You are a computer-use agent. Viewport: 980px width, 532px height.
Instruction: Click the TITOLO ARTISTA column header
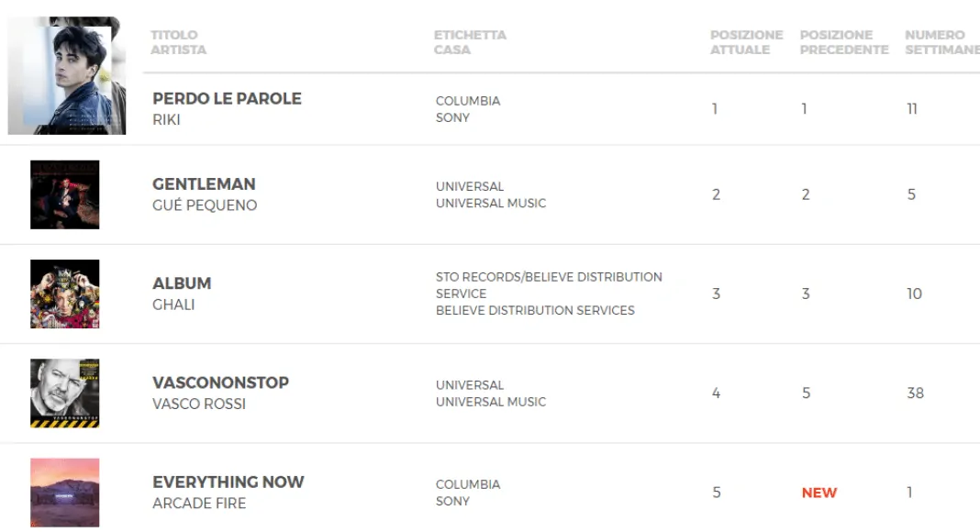click(178, 42)
